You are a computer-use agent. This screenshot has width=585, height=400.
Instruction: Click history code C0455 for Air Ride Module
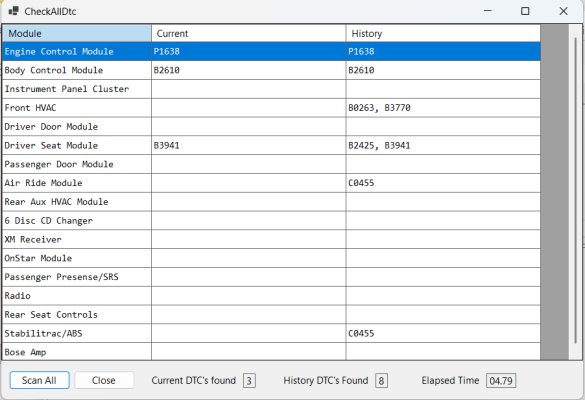point(361,183)
